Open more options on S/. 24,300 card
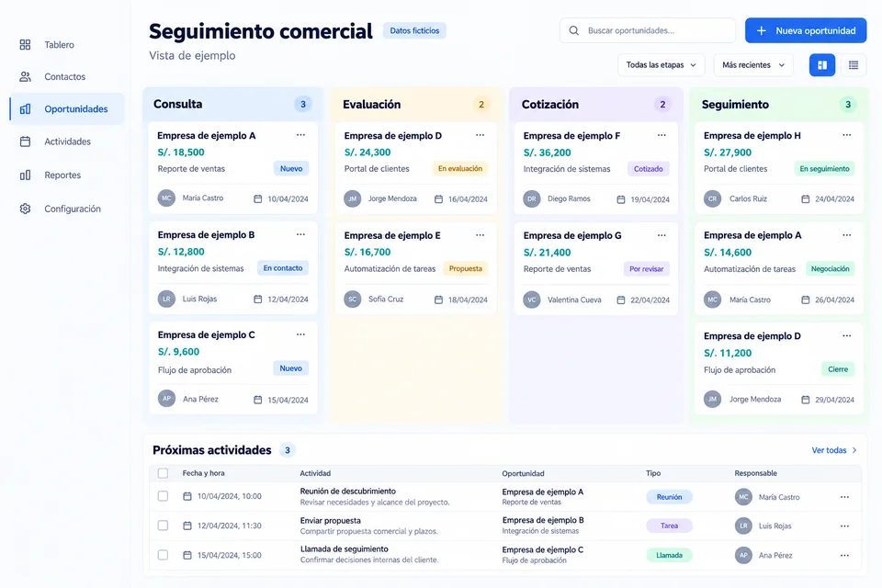This screenshot has height=588, width=882. coord(480,135)
